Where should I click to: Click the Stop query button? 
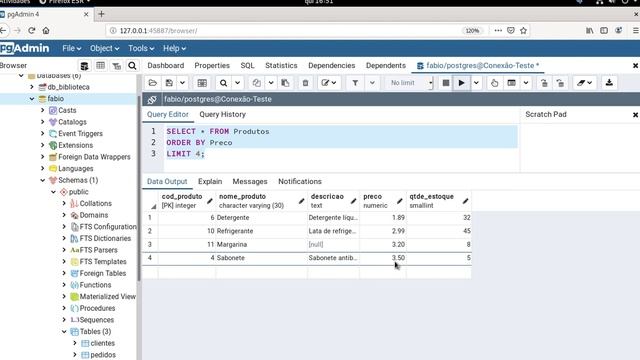click(446, 83)
